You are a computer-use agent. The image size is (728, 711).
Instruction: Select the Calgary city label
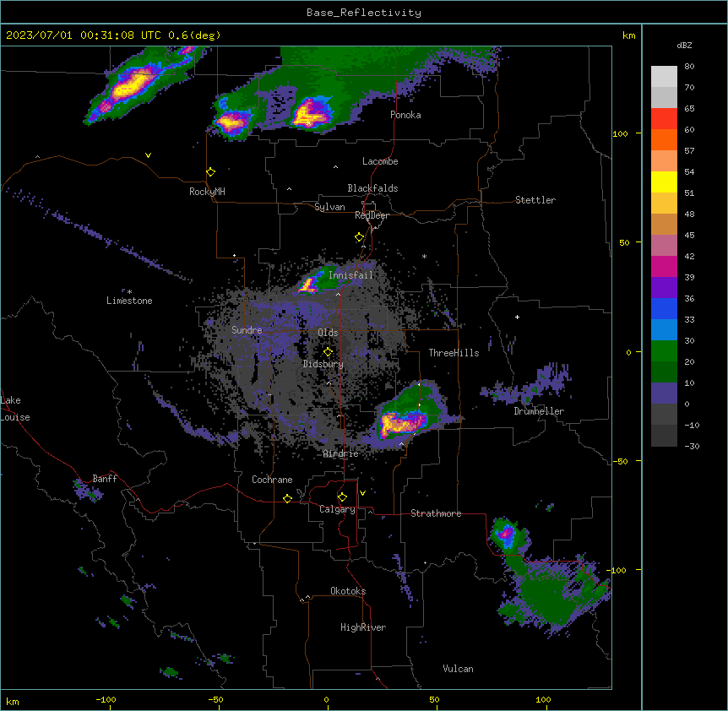337,509
